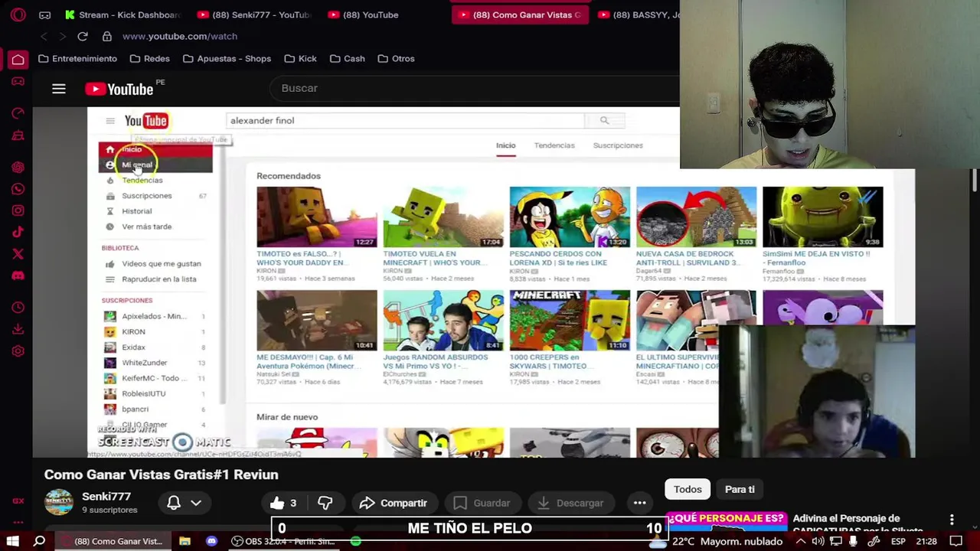The image size is (980, 551).
Task: Open the Apuestas - Shops bookmarks folder
Action: coord(227,58)
